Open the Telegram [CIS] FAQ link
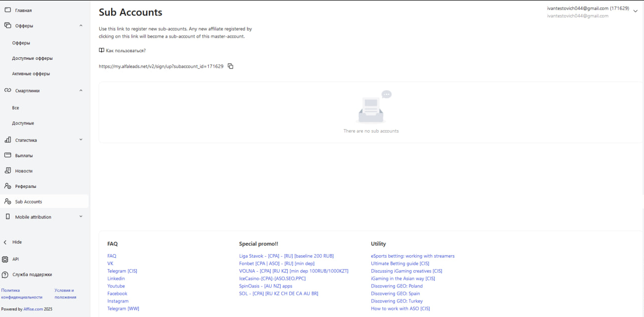Image resolution: width=644 pixels, height=317 pixels. [x=122, y=271]
